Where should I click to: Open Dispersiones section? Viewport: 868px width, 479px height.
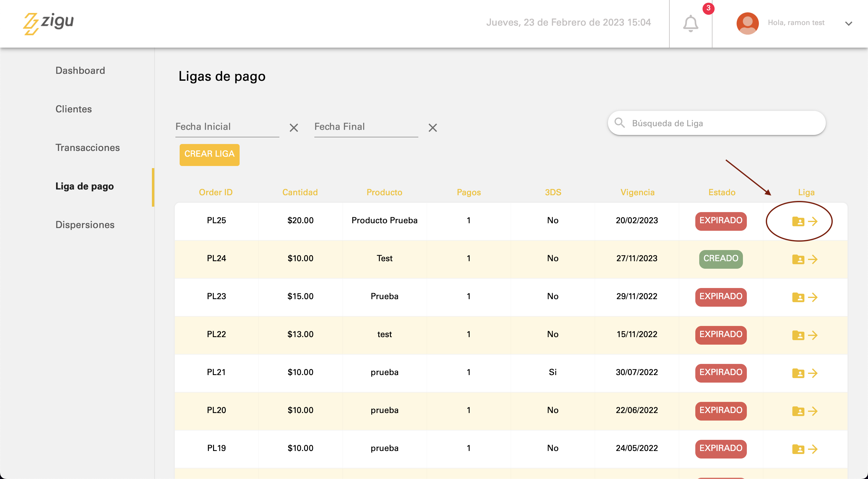coord(85,225)
